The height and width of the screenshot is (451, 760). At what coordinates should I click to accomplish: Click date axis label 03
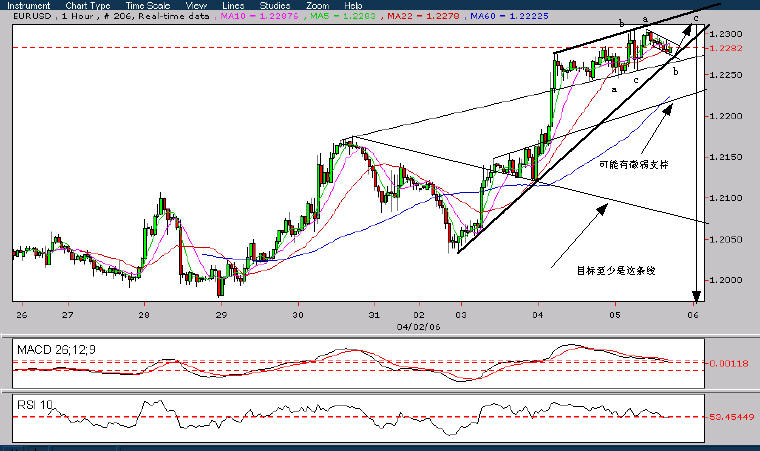click(x=461, y=315)
